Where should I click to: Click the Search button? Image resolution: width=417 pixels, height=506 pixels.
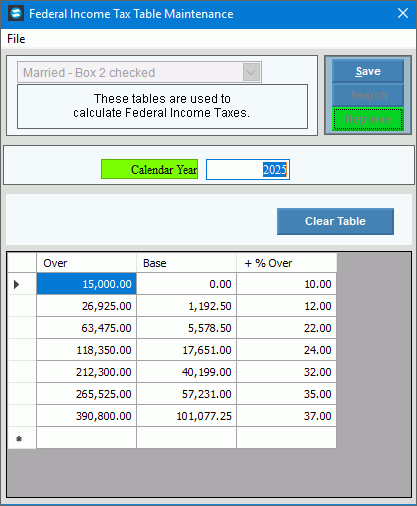tap(368, 95)
